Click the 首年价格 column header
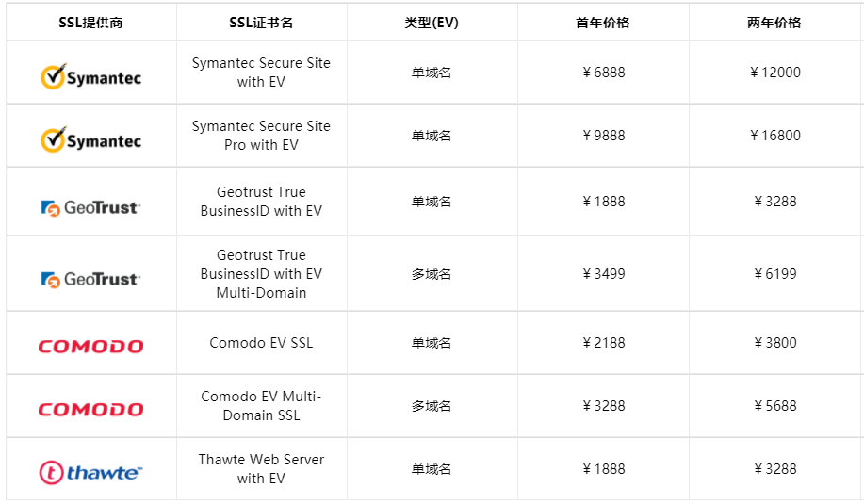The width and height of the screenshot is (864, 504). [603, 23]
